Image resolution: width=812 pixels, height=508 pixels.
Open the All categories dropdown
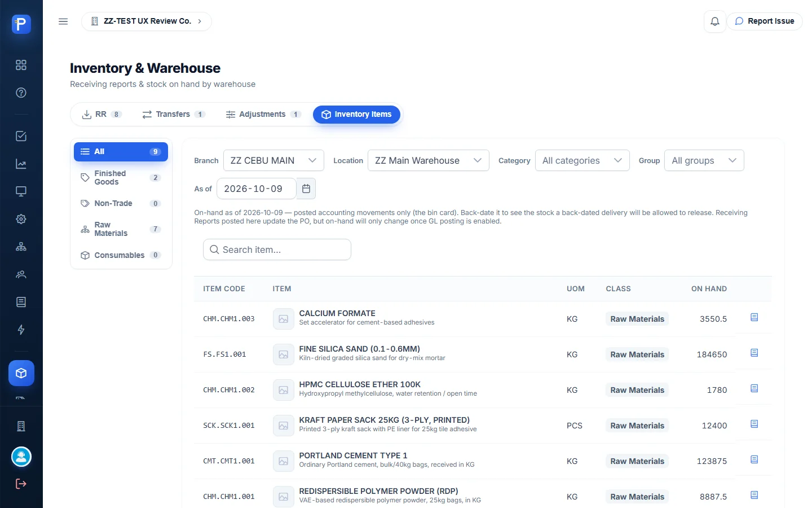[x=582, y=160]
